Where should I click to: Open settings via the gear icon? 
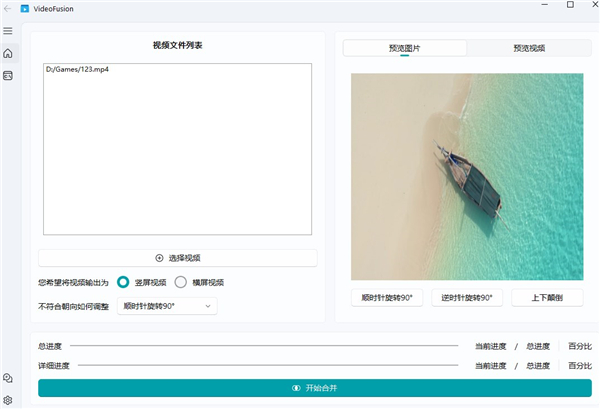8,400
